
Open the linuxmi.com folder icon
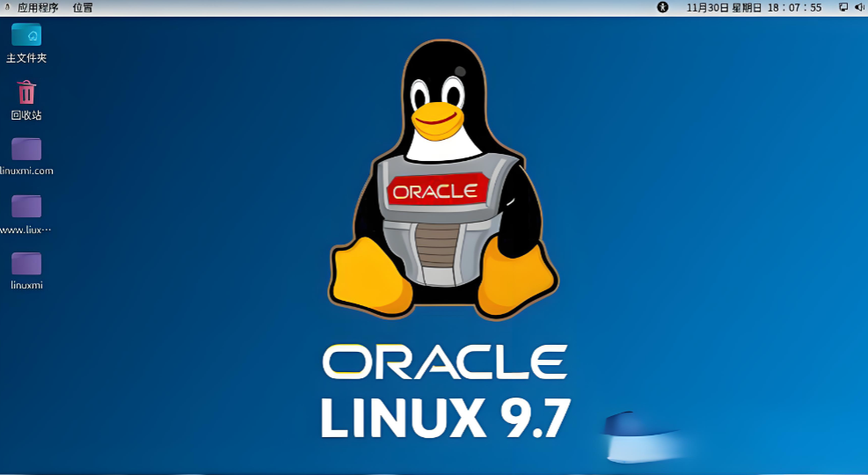tap(26, 149)
